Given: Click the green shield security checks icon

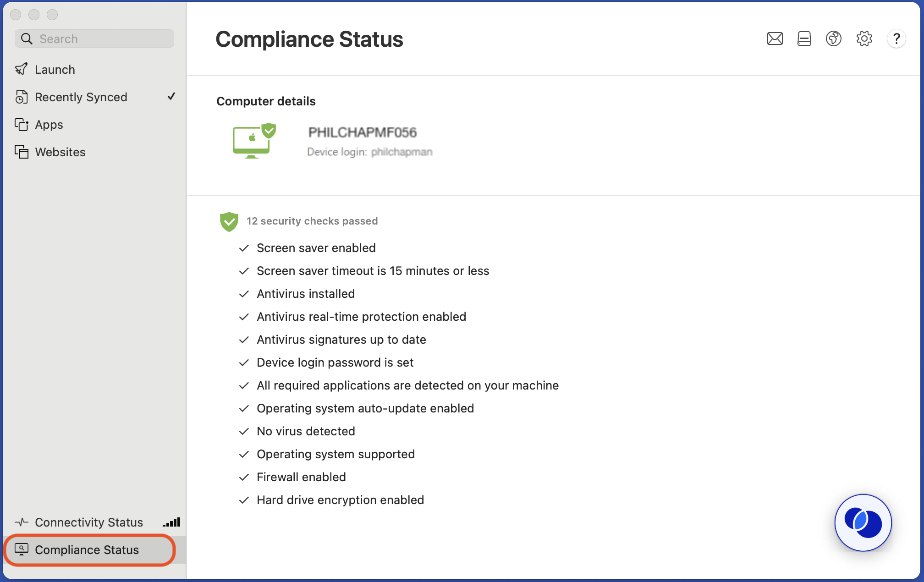Looking at the screenshot, I should coord(229,221).
